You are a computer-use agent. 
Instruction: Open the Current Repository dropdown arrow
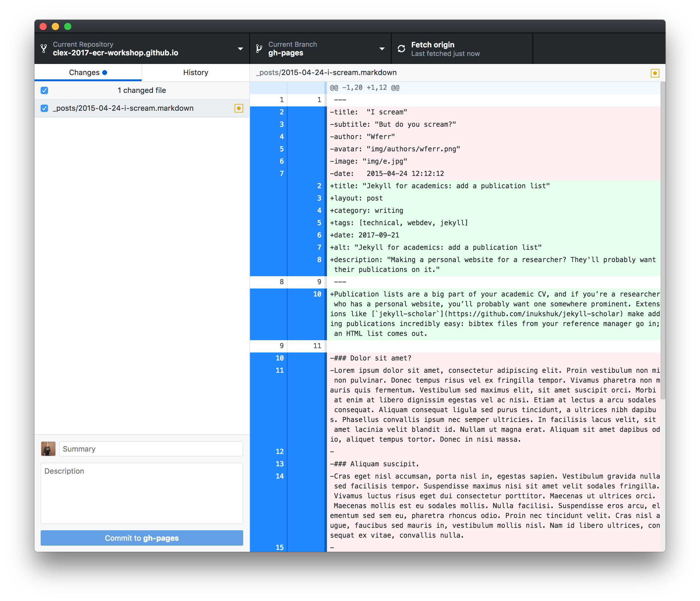(x=240, y=49)
